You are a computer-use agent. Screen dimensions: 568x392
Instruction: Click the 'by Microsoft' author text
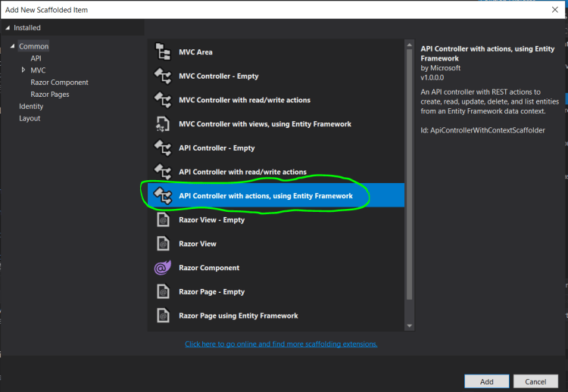pos(441,67)
